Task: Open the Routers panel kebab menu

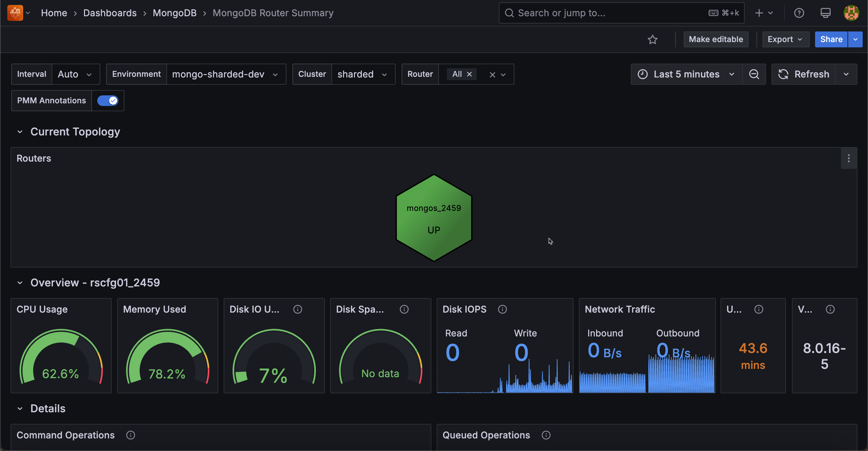Action: coord(849,158)
